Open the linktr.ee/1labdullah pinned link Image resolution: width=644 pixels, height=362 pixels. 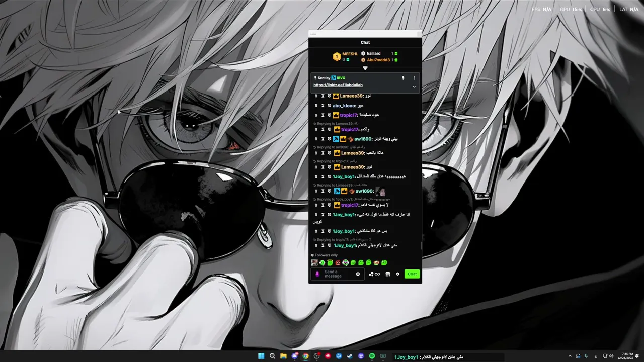click(x=338, y=85)
